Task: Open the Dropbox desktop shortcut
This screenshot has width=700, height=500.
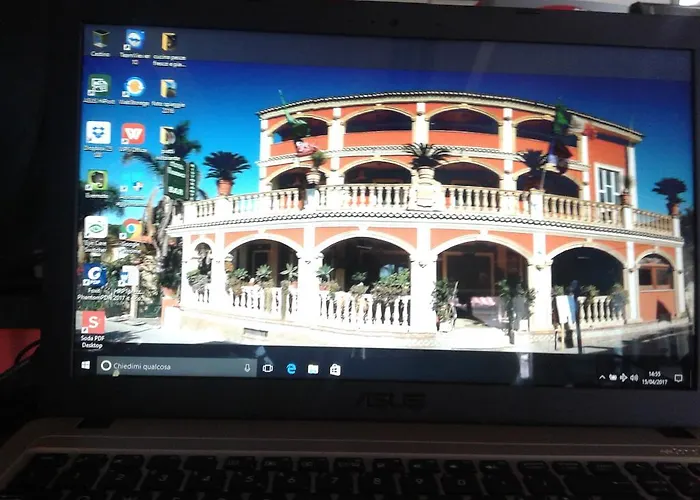Action: 98,132
